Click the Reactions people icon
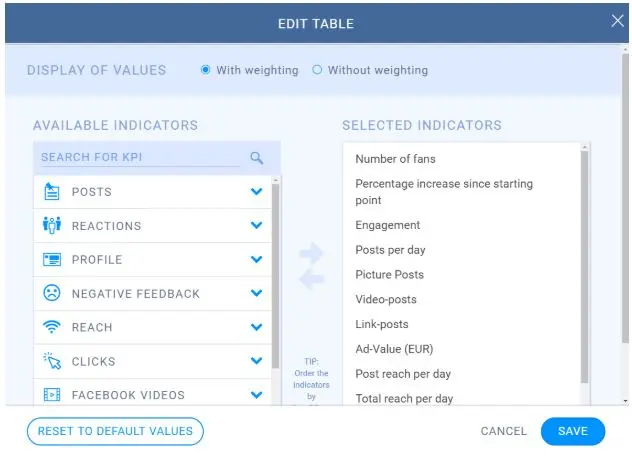 click(52, 226)
